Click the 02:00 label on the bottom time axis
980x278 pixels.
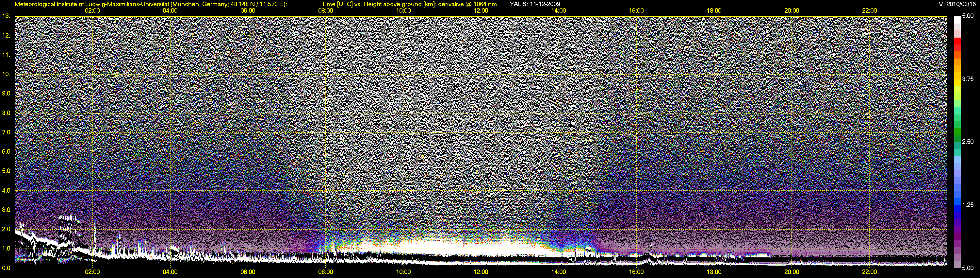pos(92,272)
